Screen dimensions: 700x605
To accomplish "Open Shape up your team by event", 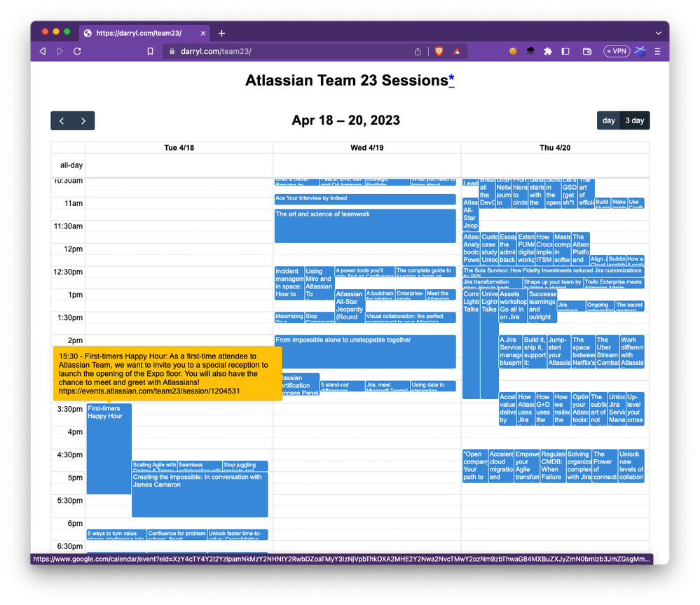I will [553, 283].
